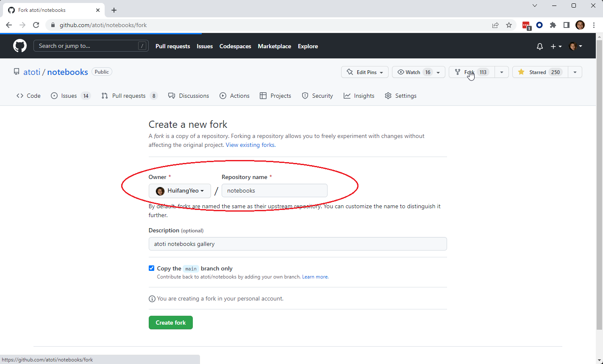Close the Fork atoti/notebooks tab

(x=98, y=10)
